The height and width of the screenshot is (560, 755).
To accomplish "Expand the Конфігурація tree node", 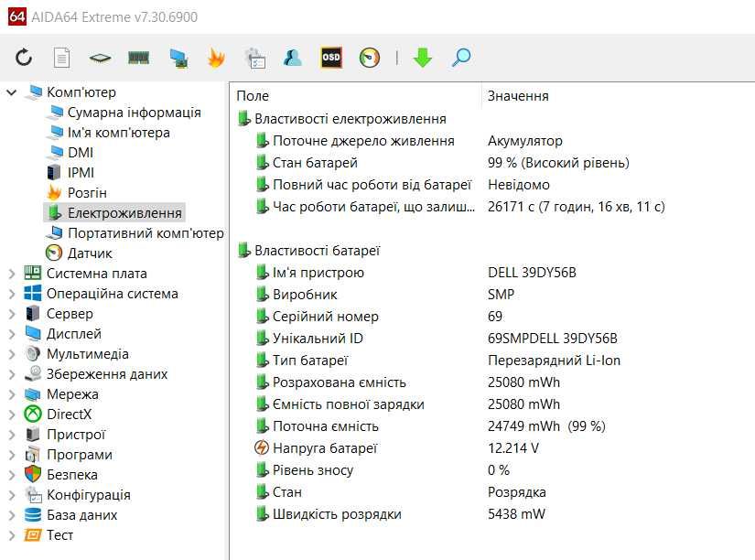I will (12, 495).
